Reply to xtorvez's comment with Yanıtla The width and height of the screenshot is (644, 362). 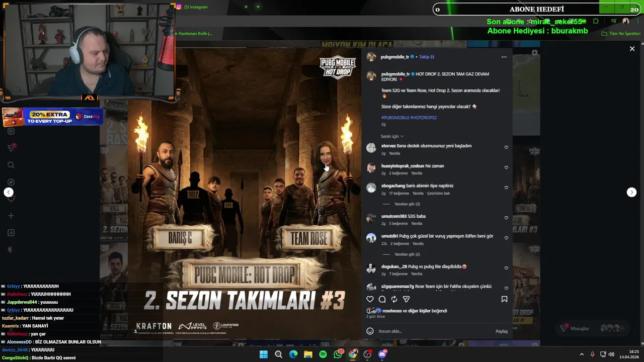tap(394, 153)
